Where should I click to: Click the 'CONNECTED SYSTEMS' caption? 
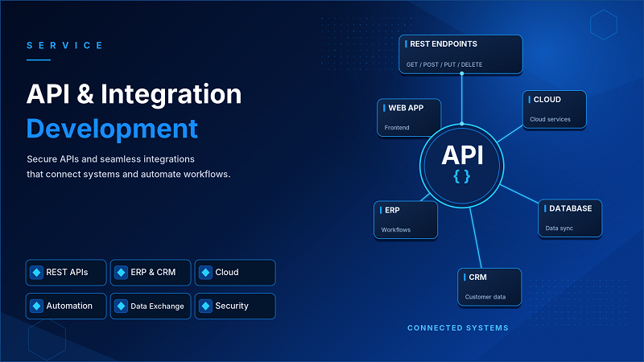[x=458, y=328]
